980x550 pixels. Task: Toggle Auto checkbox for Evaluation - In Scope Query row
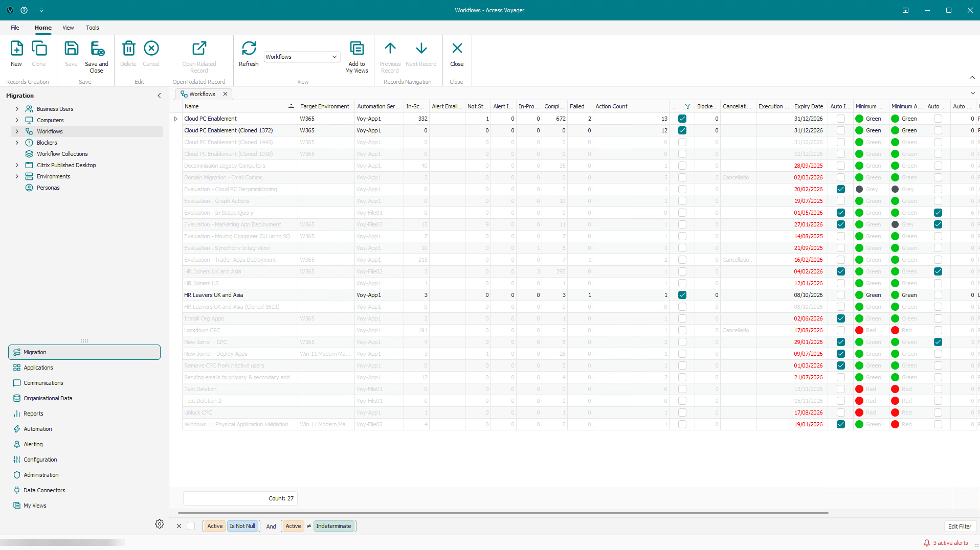click(x=938, y=213)
